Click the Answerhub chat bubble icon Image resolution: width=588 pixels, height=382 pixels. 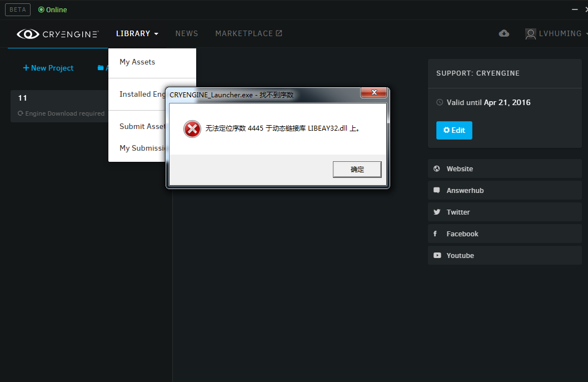point(437,190)
